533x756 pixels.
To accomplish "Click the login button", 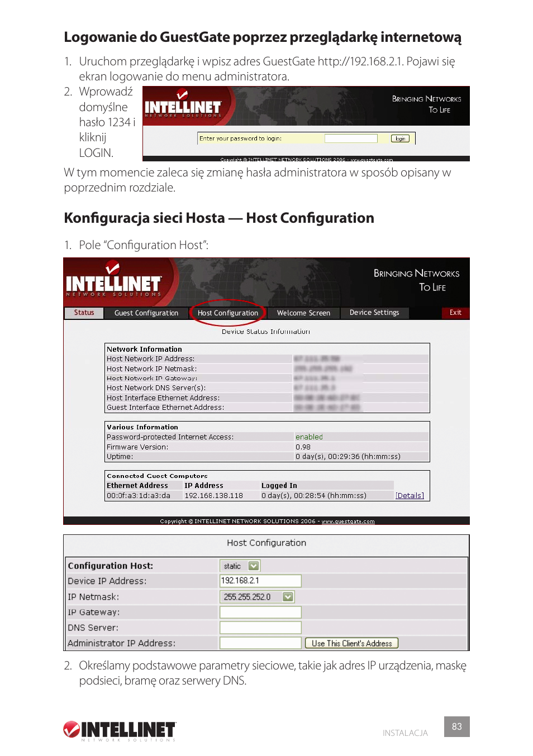I will pyautogui.click(x=400, y=138).
